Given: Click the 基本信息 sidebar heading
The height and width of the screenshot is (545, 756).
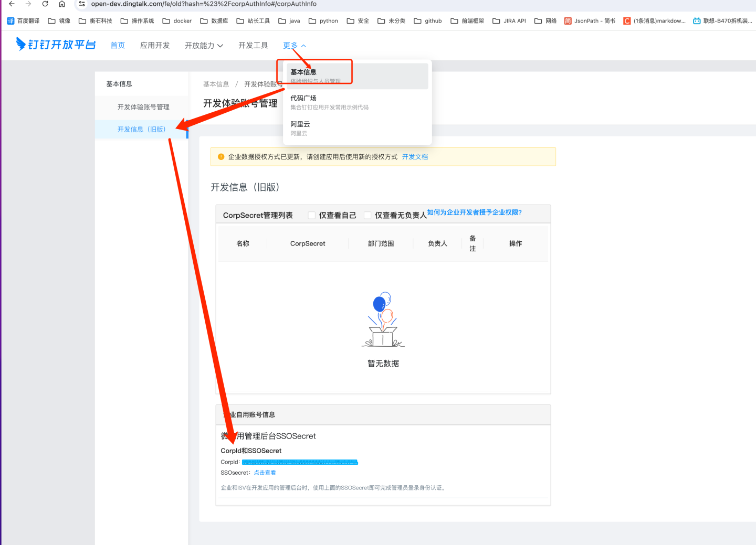Looking at the screenshot, I should (119, 84).
